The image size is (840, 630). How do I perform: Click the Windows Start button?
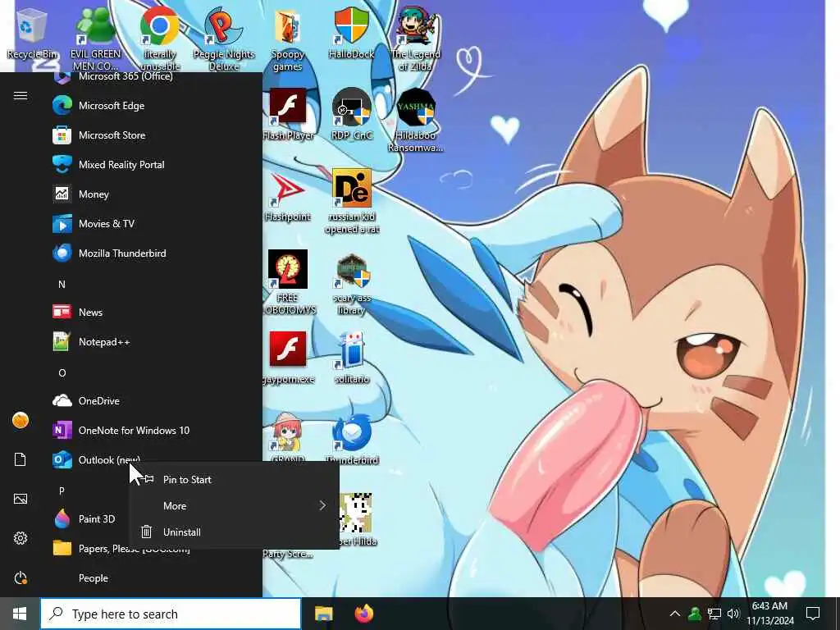tap(20, 614)
